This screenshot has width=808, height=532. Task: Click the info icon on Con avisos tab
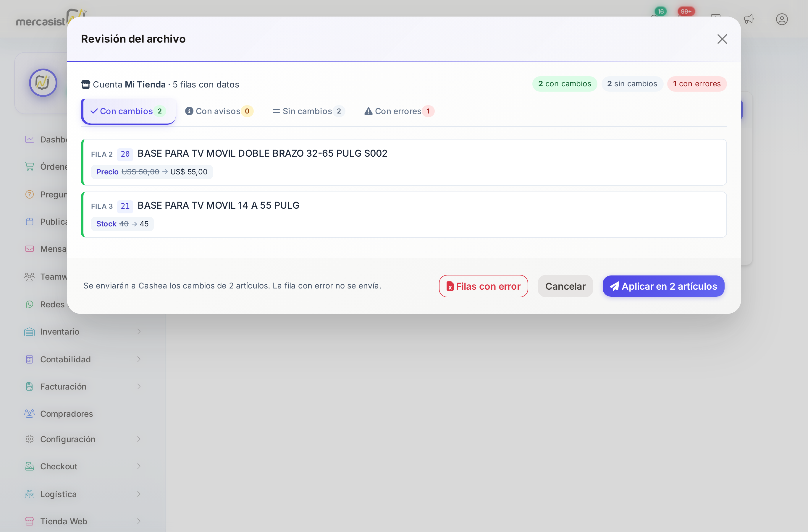pyautogui.click(x=189, y=111)
